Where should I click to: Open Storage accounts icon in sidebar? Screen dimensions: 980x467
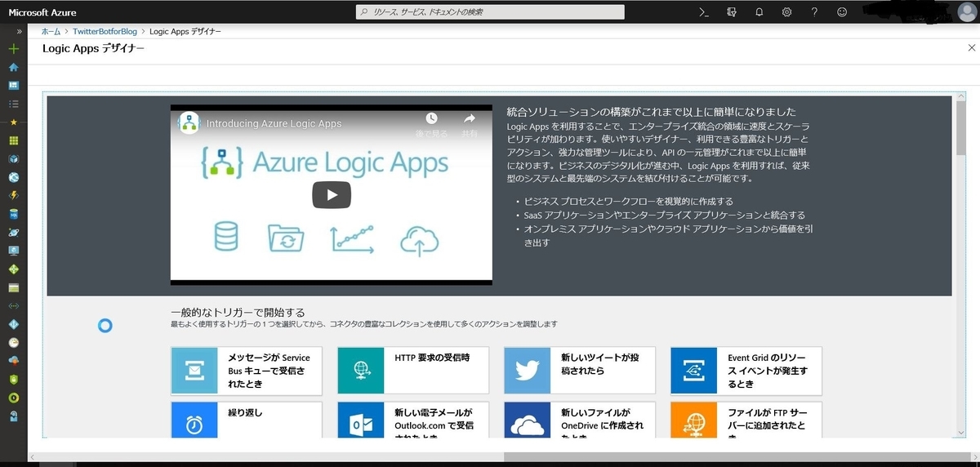click(13, 287)
